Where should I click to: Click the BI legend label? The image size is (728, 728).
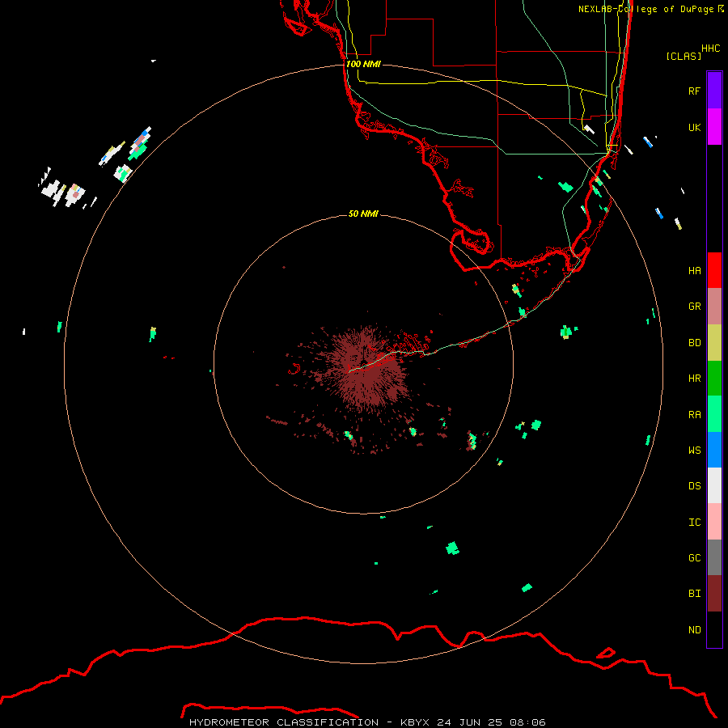pyautogui.click(x=694, y=594)
